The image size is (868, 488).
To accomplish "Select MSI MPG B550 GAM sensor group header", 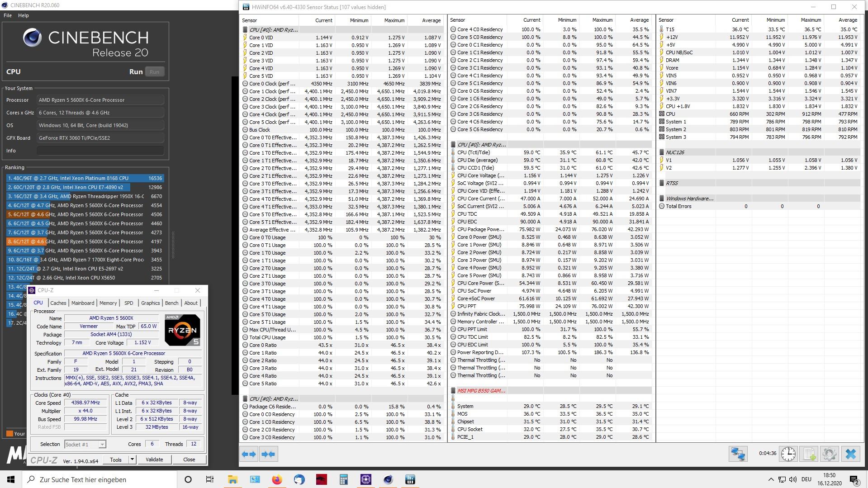I will pyautogui.click(x=551, y=391).
